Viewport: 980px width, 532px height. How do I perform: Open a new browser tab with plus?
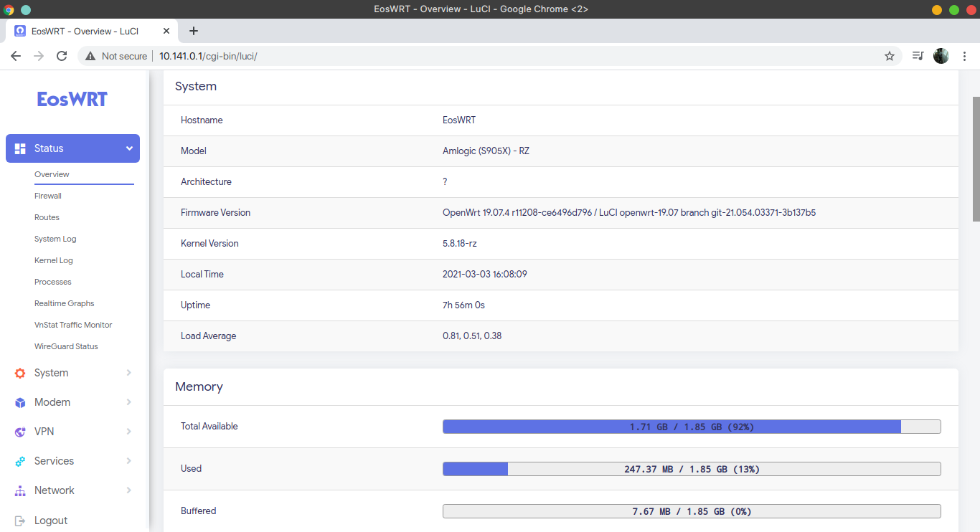coord(193,31)
